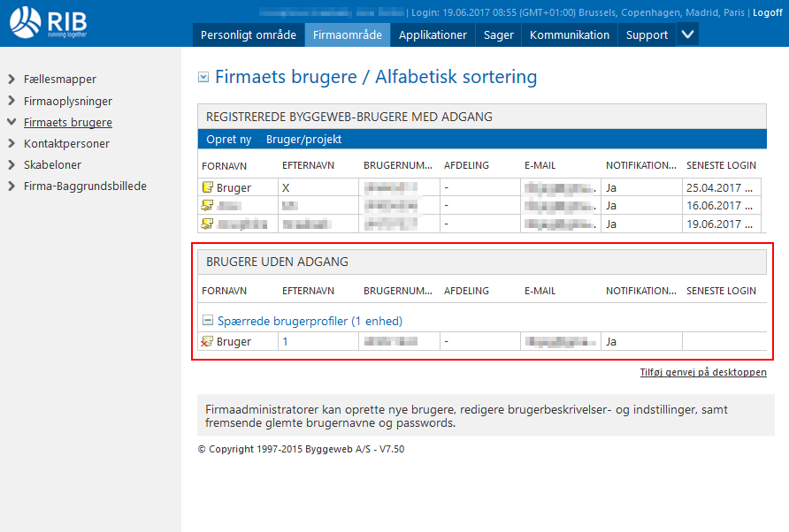Click user icon in Bruger X row

click(208, 187)
